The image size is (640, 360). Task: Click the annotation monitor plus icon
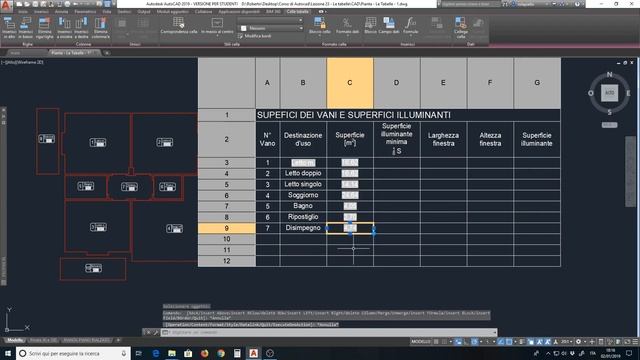[x=592, y=342]
